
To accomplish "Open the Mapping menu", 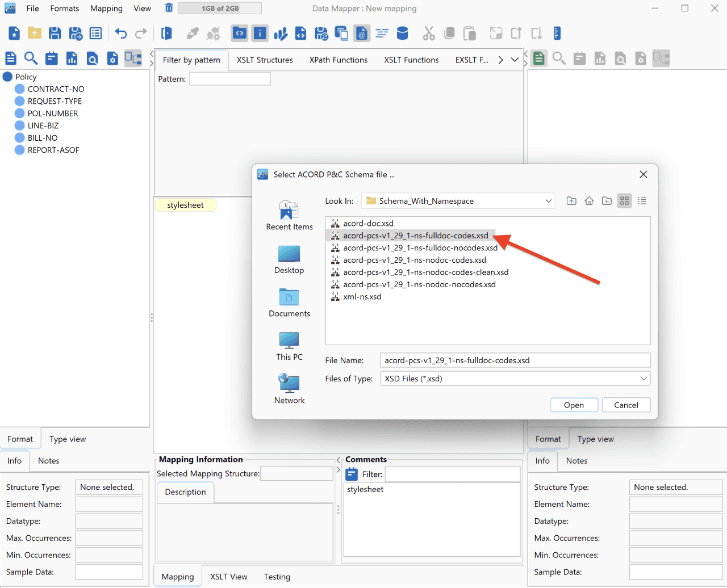I will (106, 9).
